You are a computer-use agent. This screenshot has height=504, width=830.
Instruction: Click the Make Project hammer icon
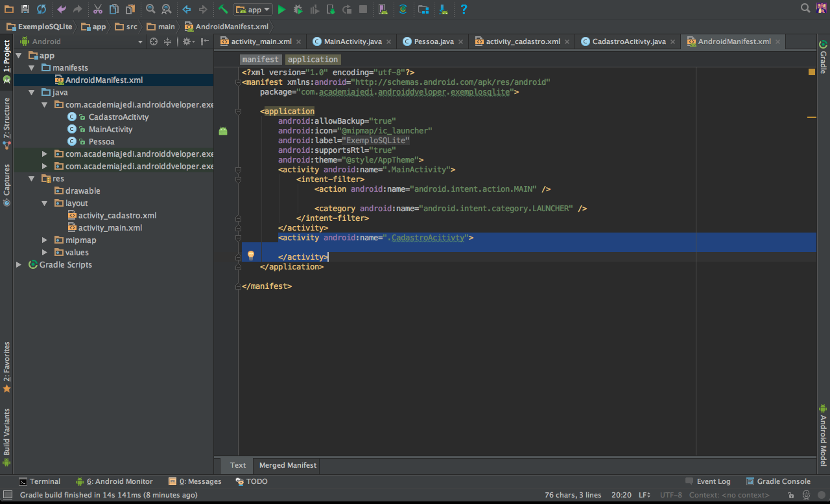(222, 9)
